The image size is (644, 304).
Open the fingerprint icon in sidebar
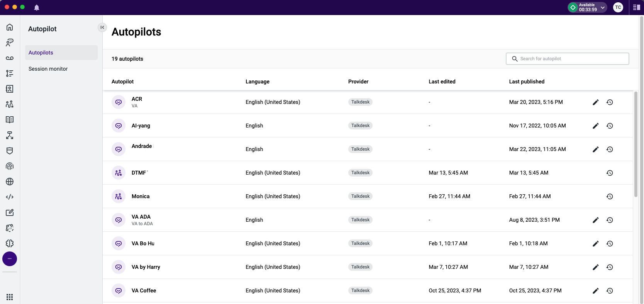pyautogui.click(x=10, y=166)
